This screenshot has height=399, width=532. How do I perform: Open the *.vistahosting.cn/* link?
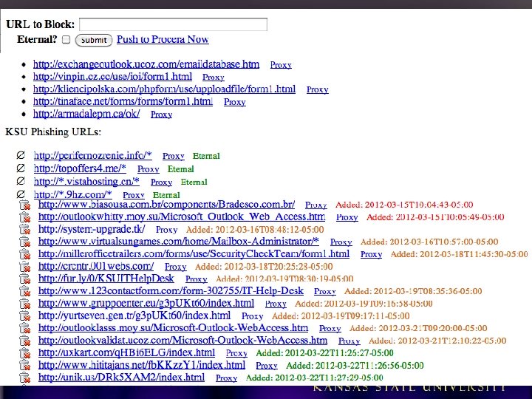click(86, 181)
